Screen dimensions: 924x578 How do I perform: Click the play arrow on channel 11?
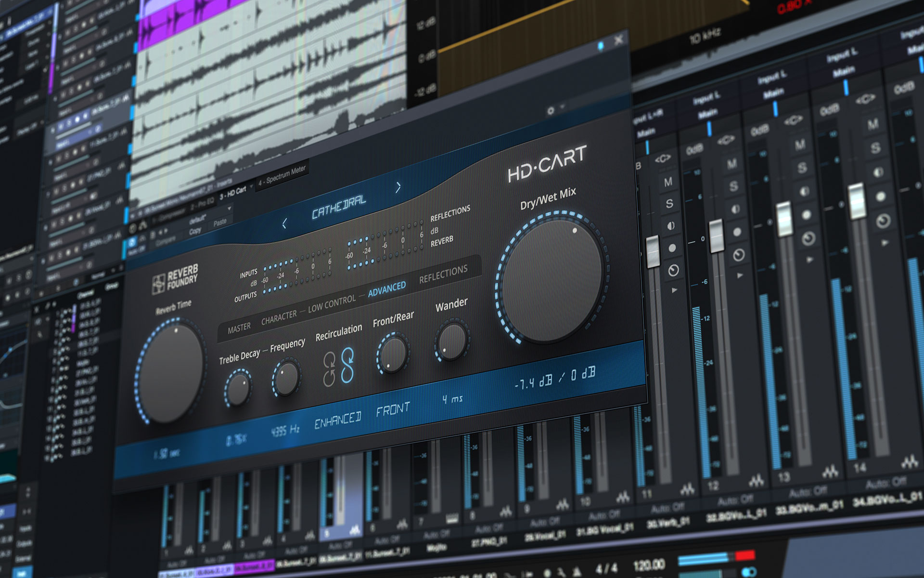675,290
